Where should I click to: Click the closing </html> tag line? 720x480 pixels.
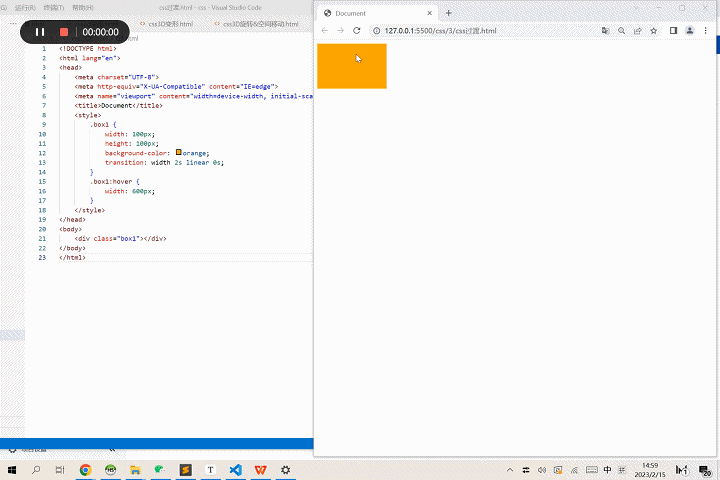point(73,257)
